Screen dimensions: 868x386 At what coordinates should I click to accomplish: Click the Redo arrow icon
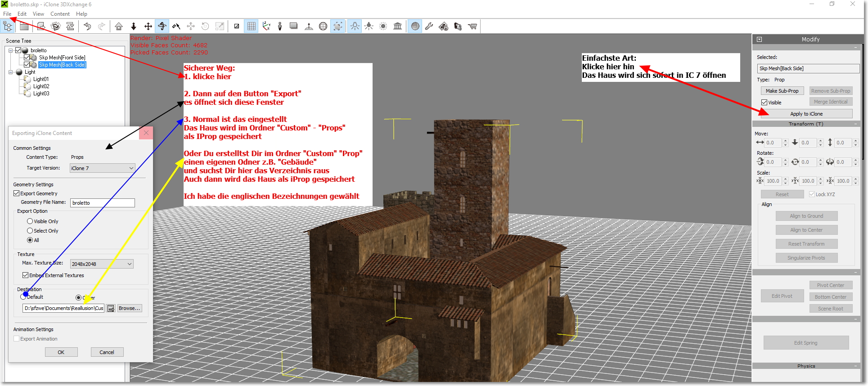tap(102, 26)
